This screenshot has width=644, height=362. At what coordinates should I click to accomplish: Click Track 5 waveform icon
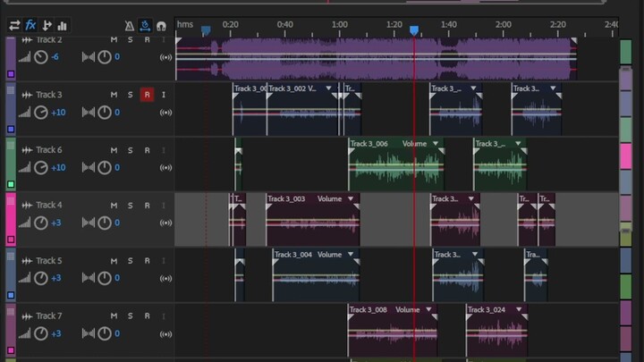[x=27, y=261]
